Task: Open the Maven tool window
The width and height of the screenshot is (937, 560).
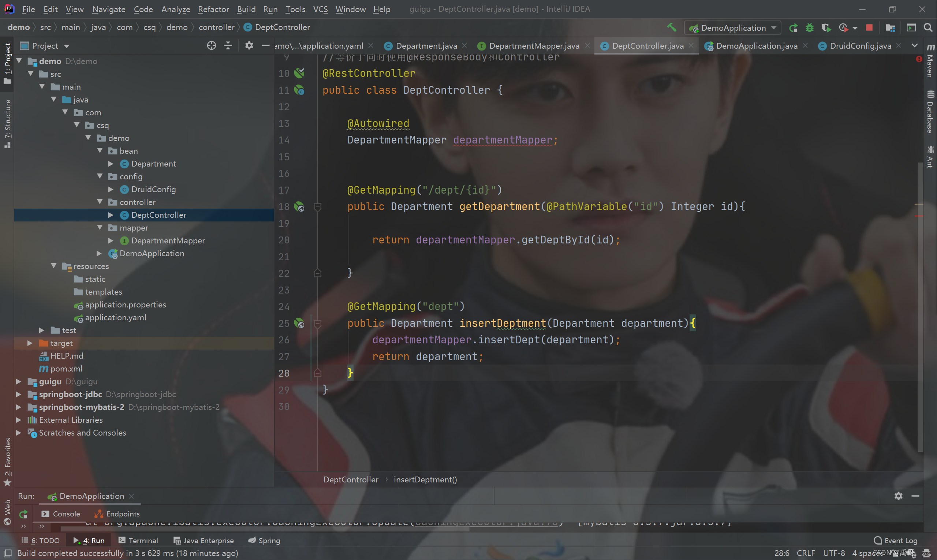Action: coord(930,60)
